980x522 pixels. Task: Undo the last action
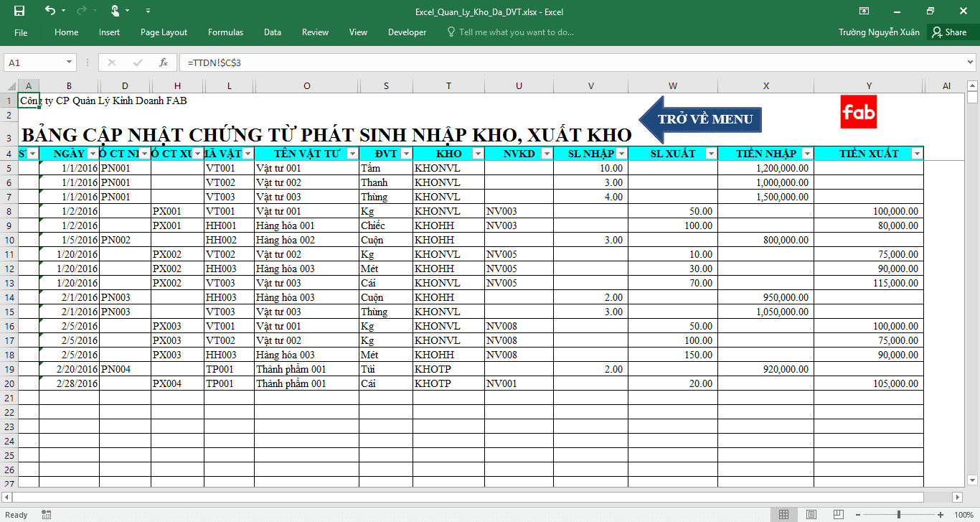[50, 11]
